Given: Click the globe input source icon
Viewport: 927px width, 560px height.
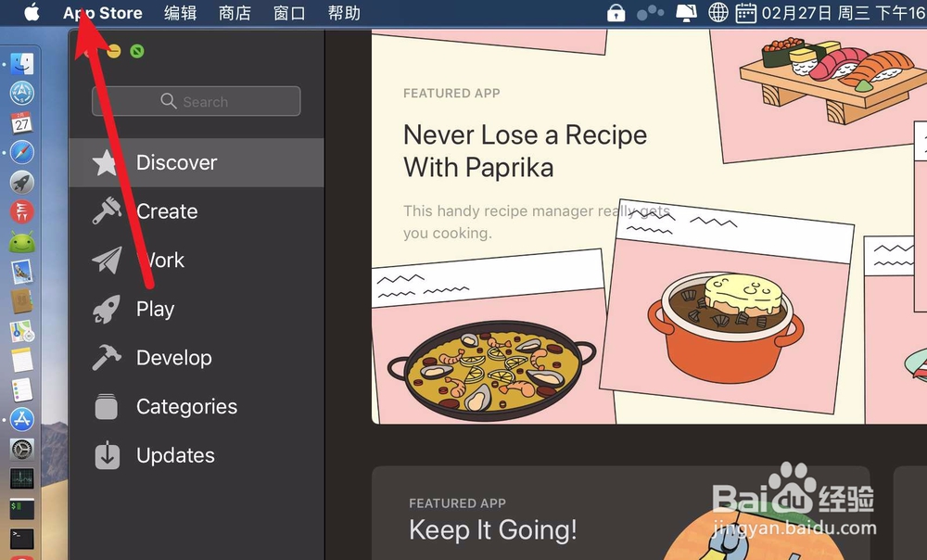Looking at the screenshot, I should (718, 12).
